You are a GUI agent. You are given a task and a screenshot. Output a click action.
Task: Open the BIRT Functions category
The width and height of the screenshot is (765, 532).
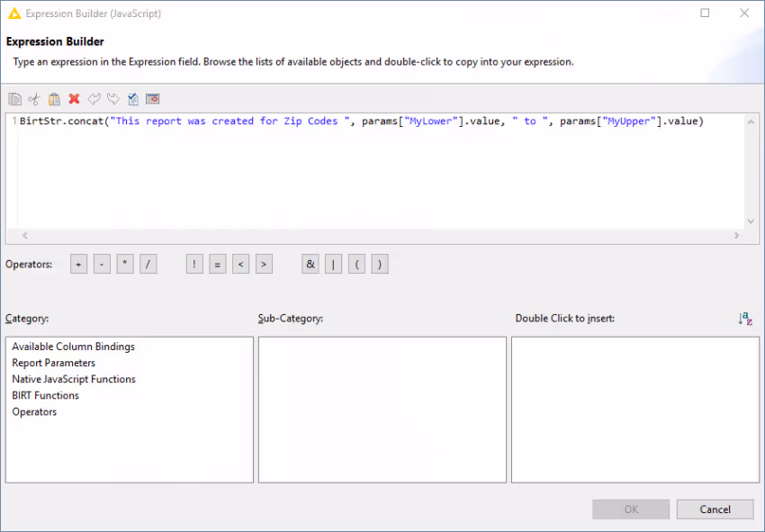pos(45,395)
